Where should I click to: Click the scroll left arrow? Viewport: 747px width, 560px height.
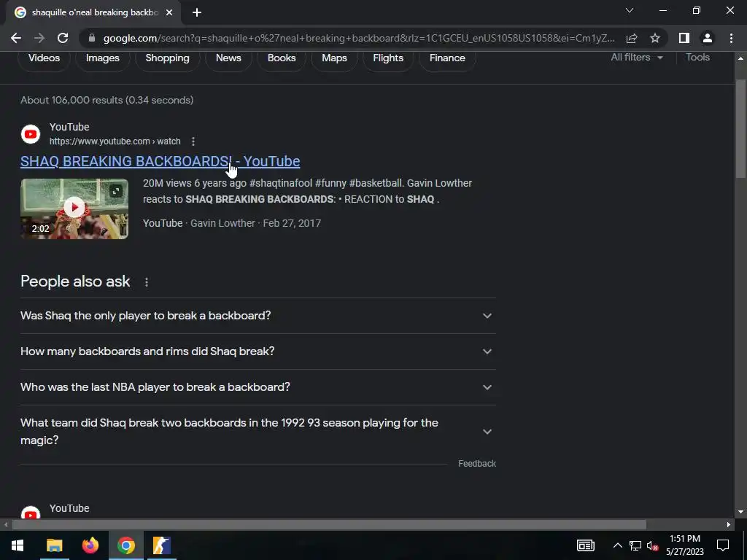5,525
